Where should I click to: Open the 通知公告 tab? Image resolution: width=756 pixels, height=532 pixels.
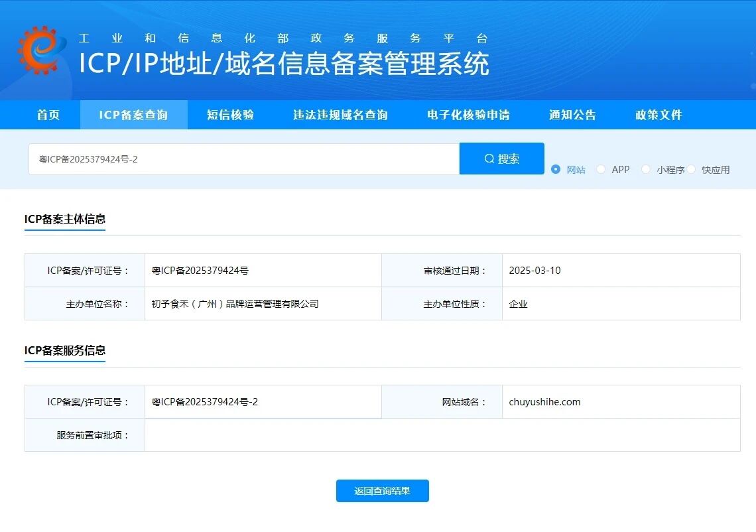(x=572, y=115)
